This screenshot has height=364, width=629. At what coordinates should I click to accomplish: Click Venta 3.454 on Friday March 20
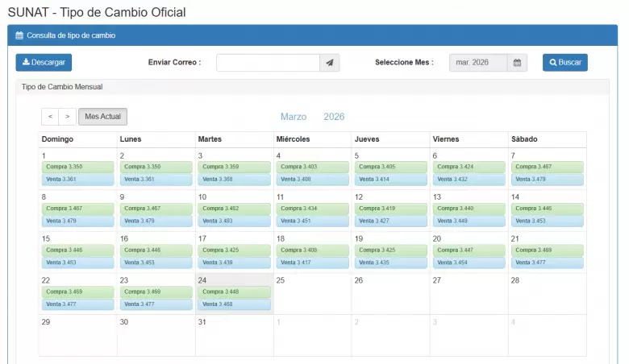[469, 263]
